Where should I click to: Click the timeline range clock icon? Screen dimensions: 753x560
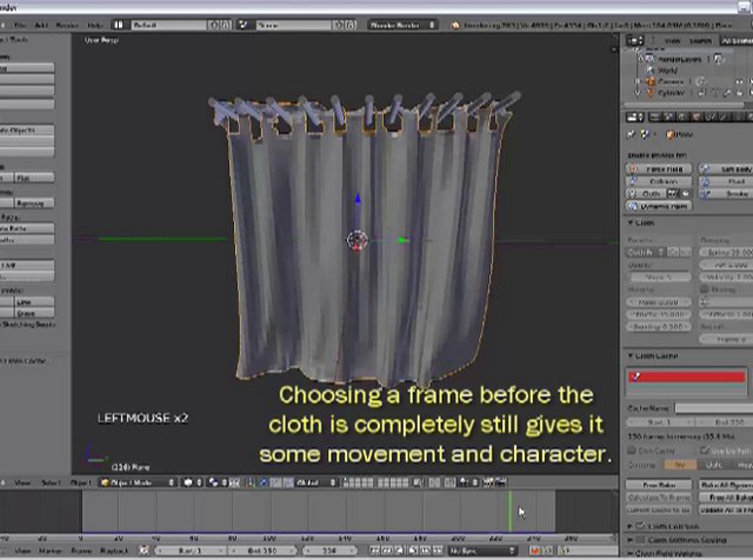click(144, 551)
